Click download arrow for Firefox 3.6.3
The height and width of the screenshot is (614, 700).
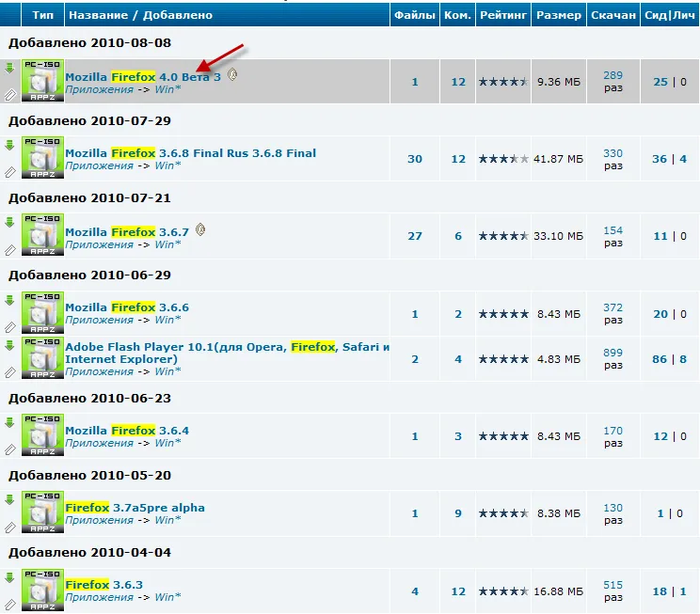[x=9, y=578]
